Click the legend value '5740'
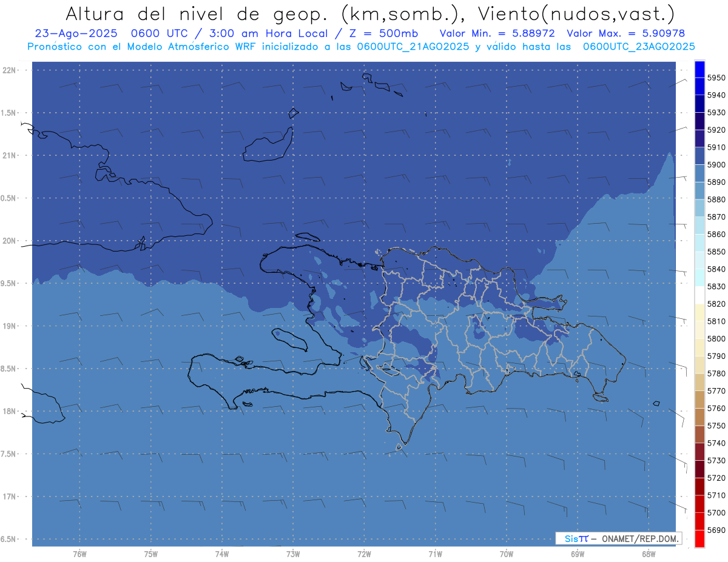The width and height of the screenshot is (728, 562). click(716, 443)
